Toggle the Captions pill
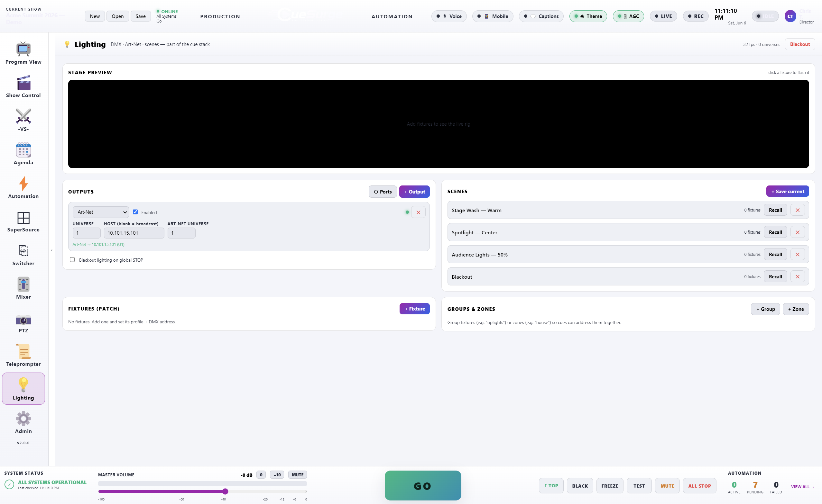 click(541, 16)
